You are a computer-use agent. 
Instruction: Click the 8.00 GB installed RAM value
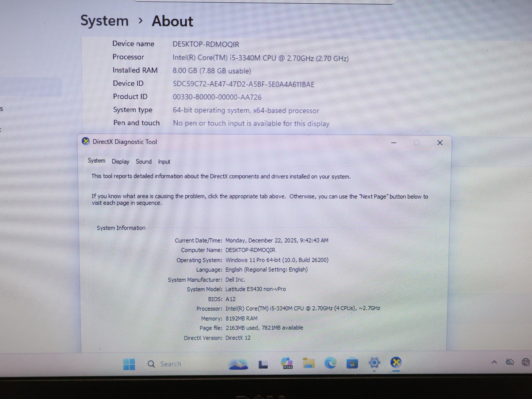tap(212, 71)
